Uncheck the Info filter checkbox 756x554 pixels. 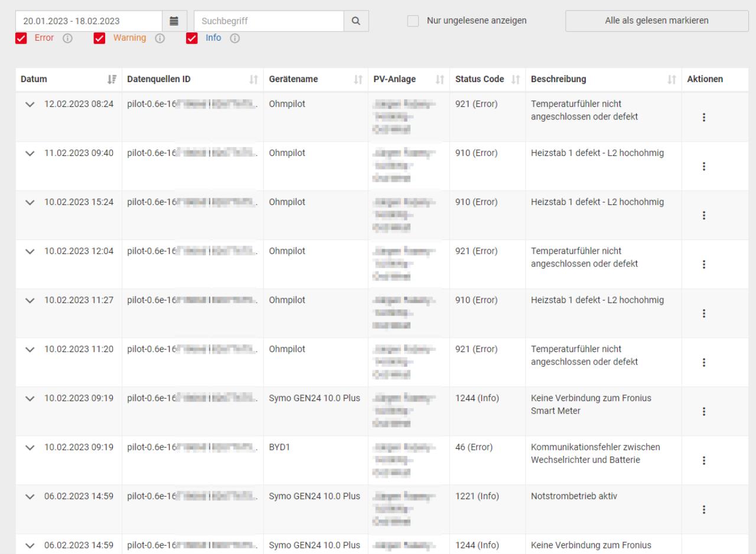coord(192,38)
